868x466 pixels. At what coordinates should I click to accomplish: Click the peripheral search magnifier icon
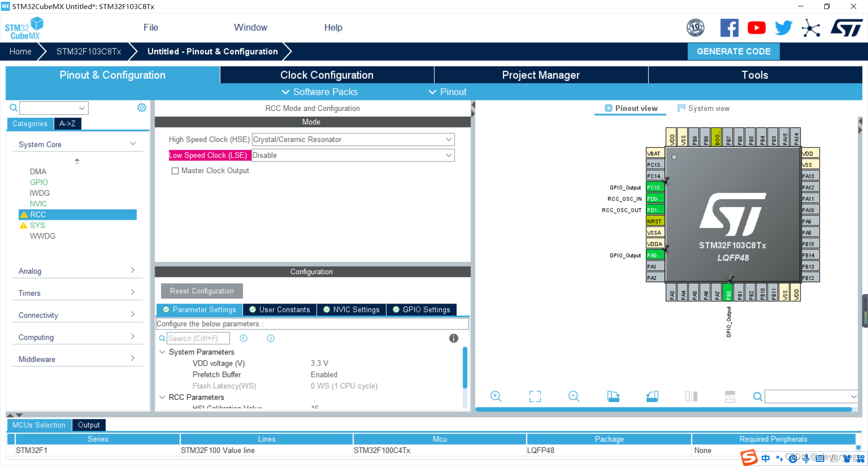pyautogui.click(x=14, y=108)
